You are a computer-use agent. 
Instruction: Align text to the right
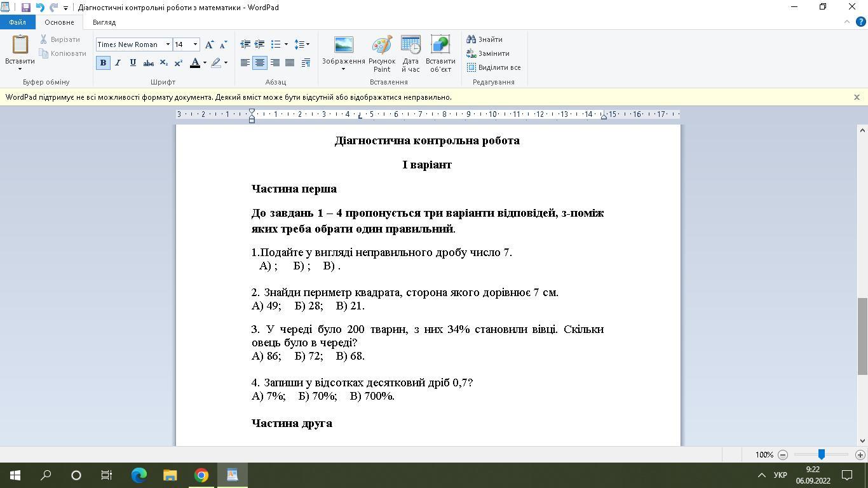click(x=275, y=63)
